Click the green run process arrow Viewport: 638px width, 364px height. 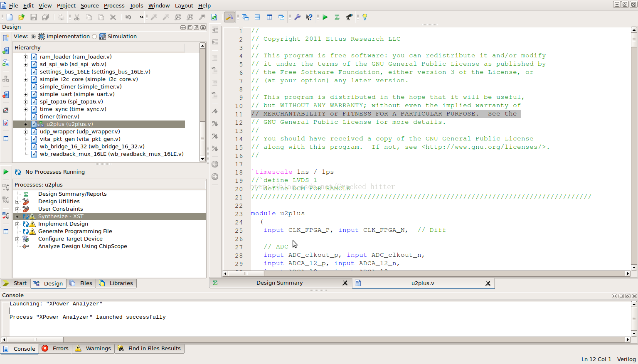click(6, 172)
